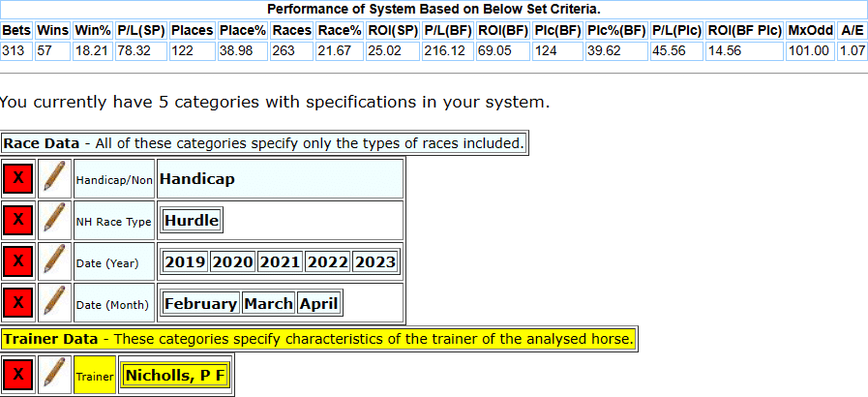Click the Trainer Data section heading
868x397 pixels.
point(318,338)
